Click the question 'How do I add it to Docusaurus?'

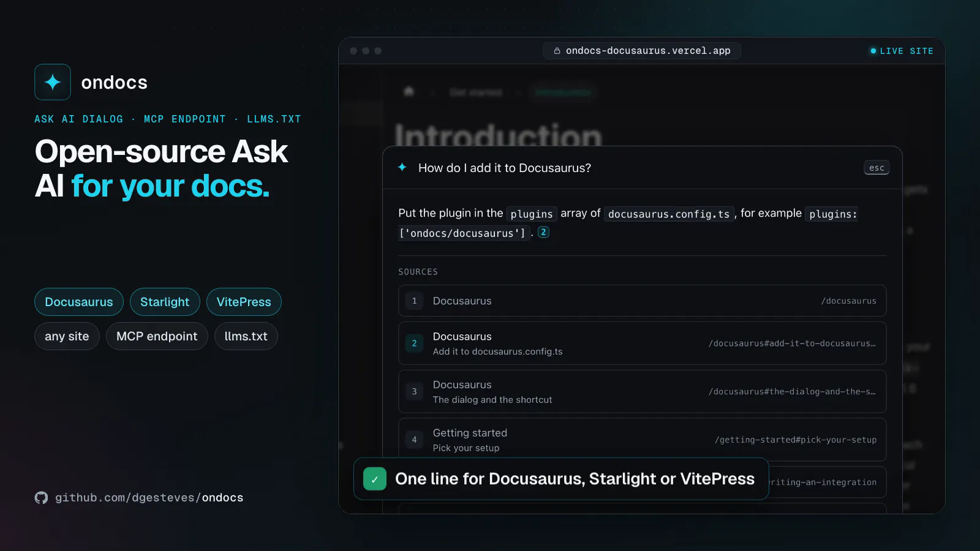click(505, 168)
